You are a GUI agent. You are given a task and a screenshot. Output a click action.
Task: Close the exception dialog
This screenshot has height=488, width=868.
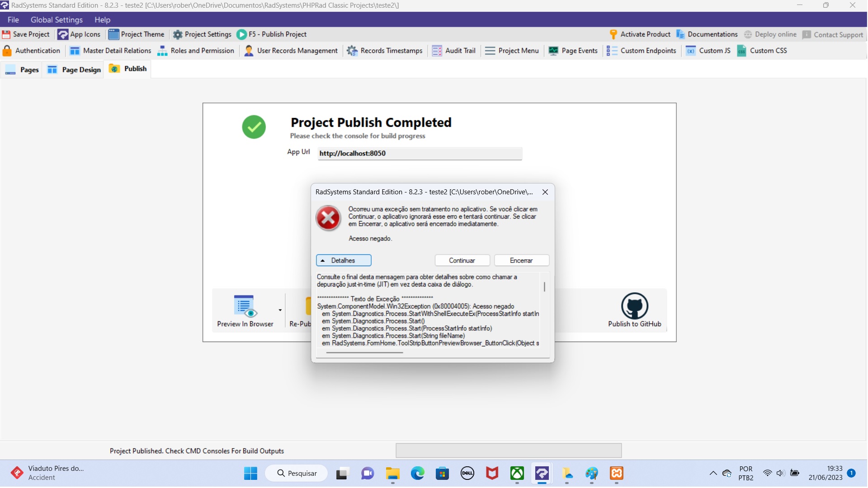pos(545,192)
